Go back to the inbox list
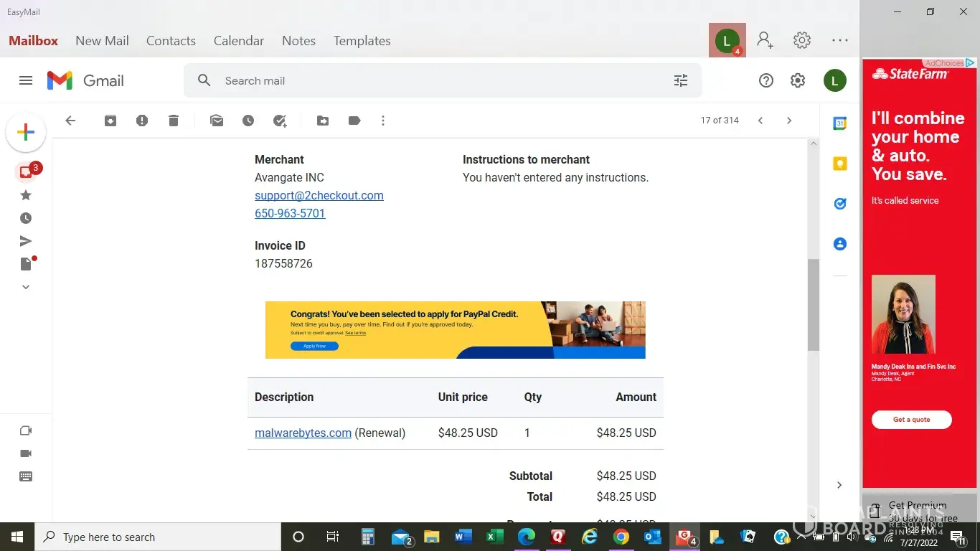 pyautogui.click(x=70, y=121)
